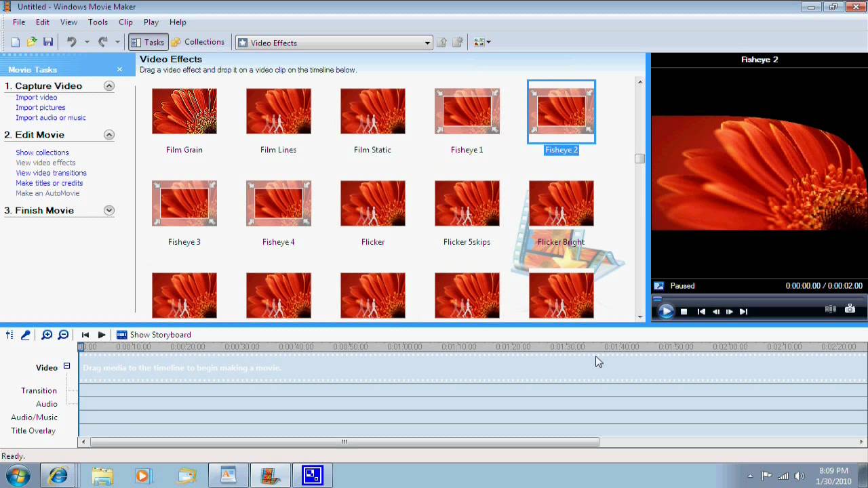
Task: Collapse the Video track expander
Action: 66,366
